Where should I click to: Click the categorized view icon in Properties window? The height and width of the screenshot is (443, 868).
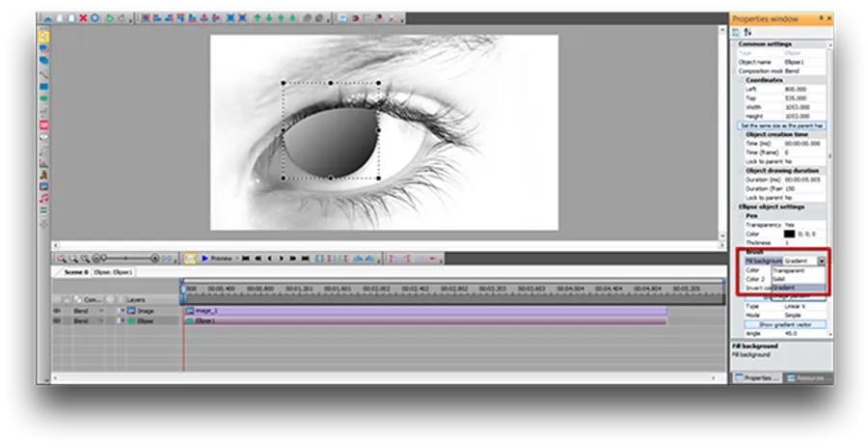coord(737,32)
